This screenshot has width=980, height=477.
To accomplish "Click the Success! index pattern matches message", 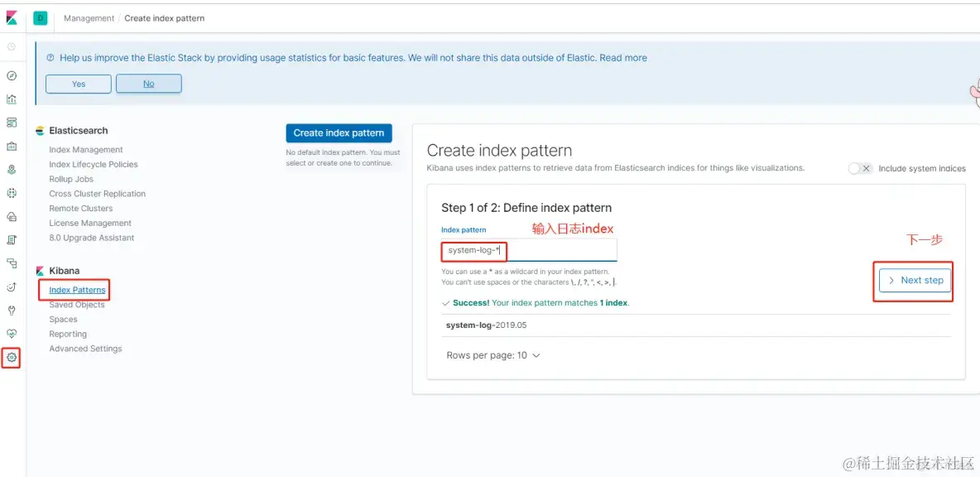I will [536, 302].
